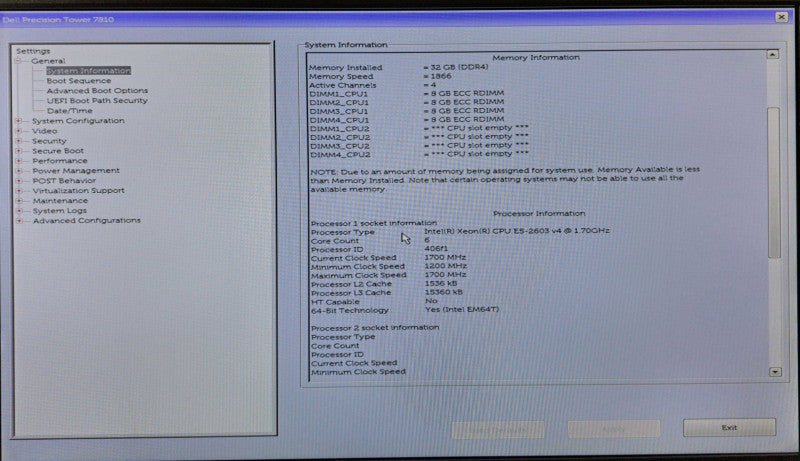This screenshot has width=800, height=461.
Task: Select the Security label
Action: click(x=49, y=141)
